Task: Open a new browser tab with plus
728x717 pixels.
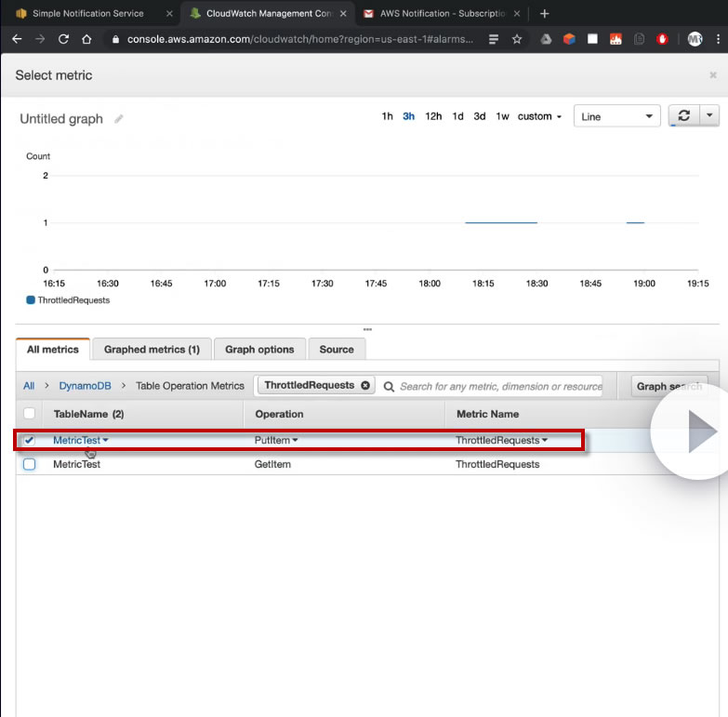Action: point(545,14)
